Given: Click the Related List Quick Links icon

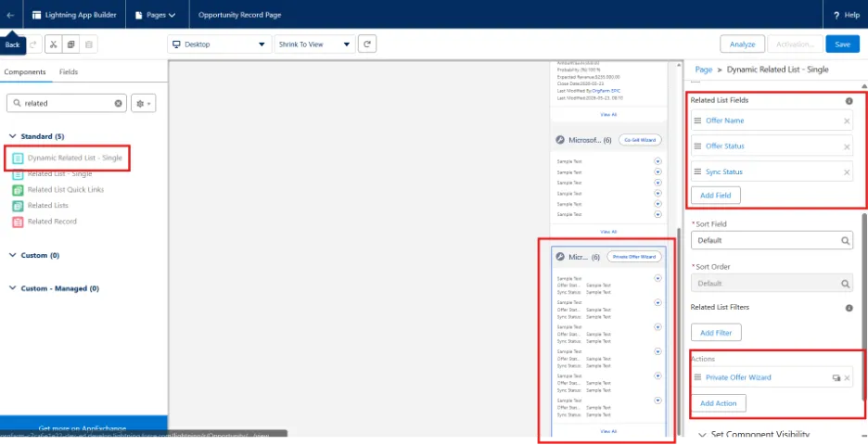Looking at the screenshot, I should point(18,190).
